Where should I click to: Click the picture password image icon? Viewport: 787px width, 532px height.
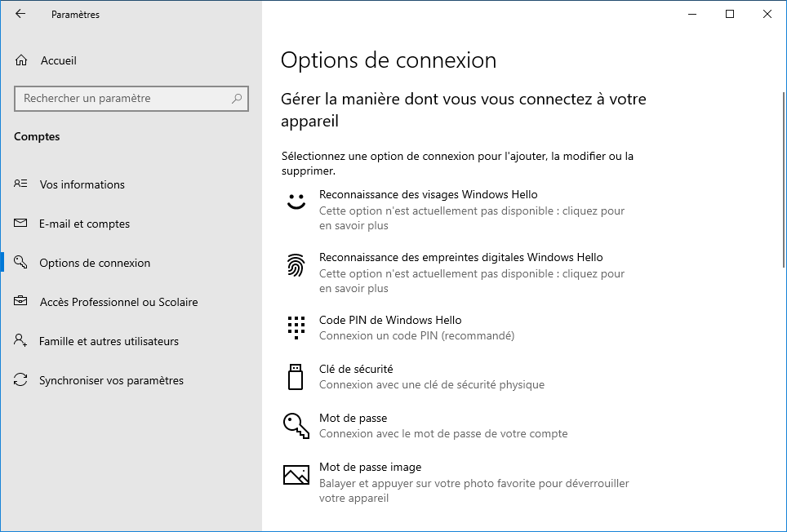[296, 474]
